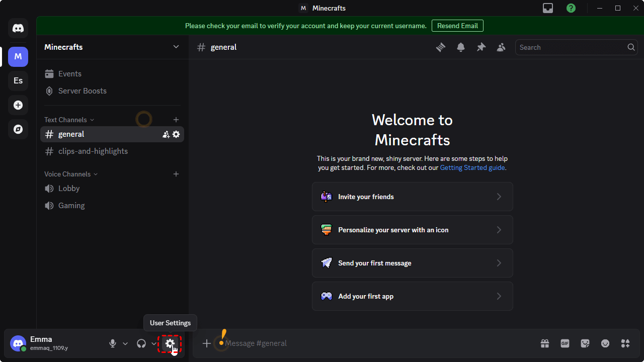
Task: Open Notification Settings bell icon
Action: click(x=461, y=47)
